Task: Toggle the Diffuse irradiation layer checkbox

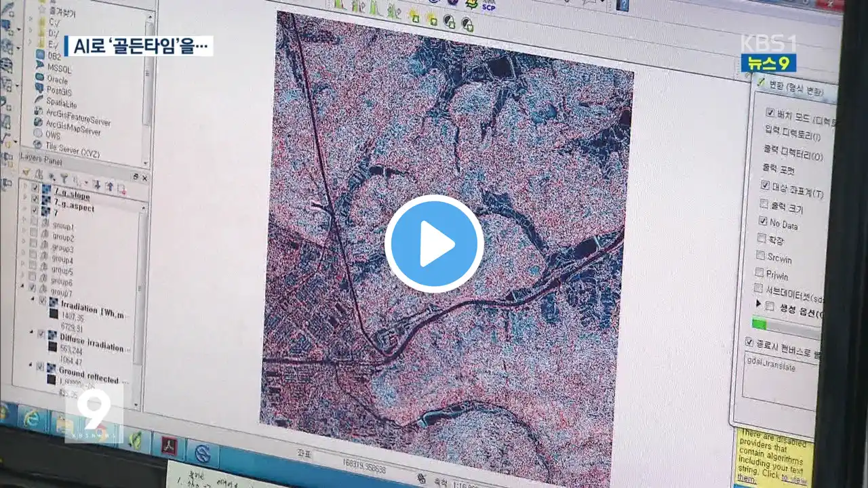Action: 41,334
